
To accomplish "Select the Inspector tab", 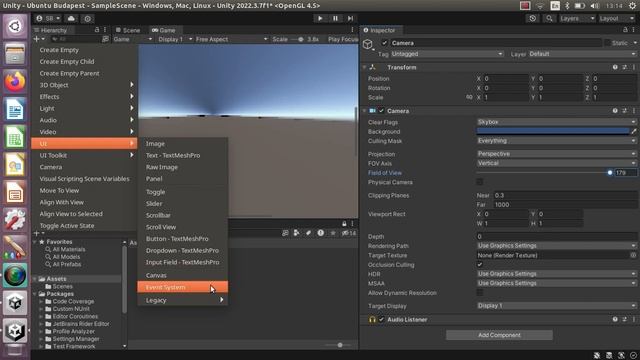I will 380,30.
